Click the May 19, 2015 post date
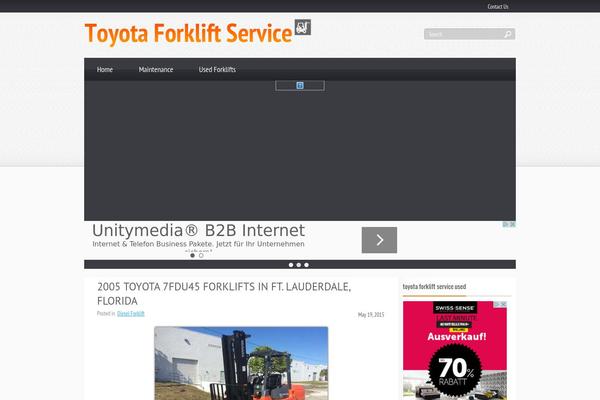This screenshot has width=600, height=400. click(x=371, y=315)
